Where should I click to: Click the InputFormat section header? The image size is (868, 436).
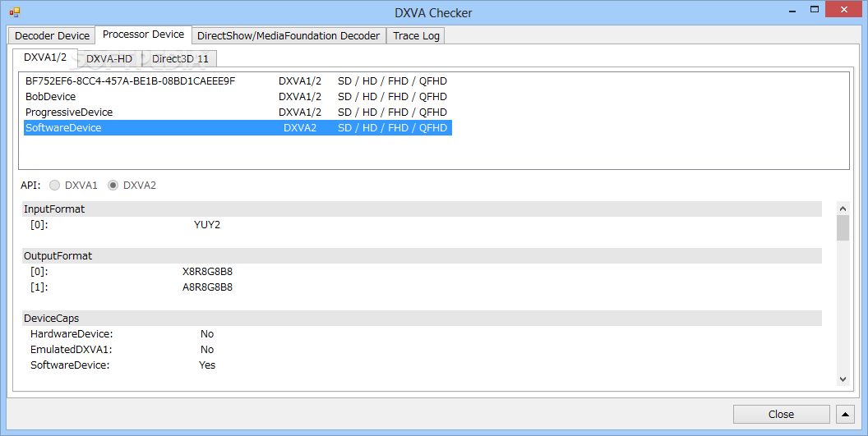pos(422,209)
